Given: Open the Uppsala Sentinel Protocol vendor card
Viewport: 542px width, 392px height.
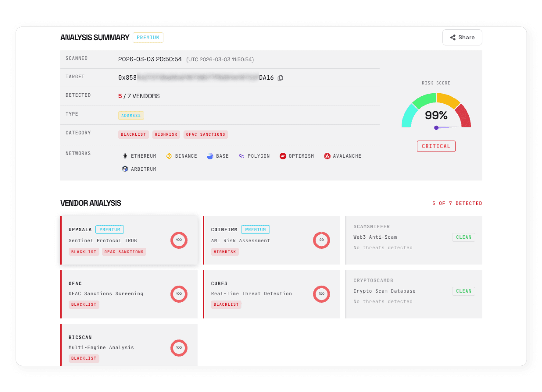Looking at the screenshot, I should pyautogui.click(x=129, y=240).
